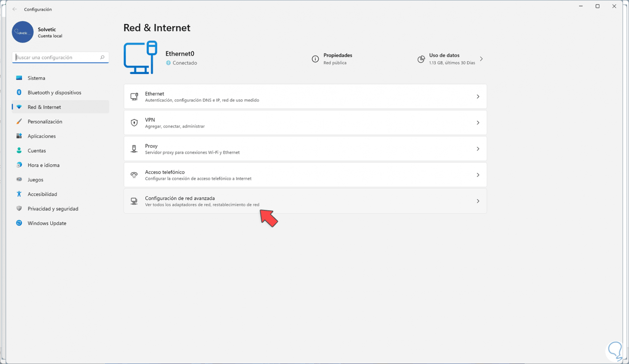Open Windows Update section
This screenshot has width=629, height=364.
pos(47,223)
